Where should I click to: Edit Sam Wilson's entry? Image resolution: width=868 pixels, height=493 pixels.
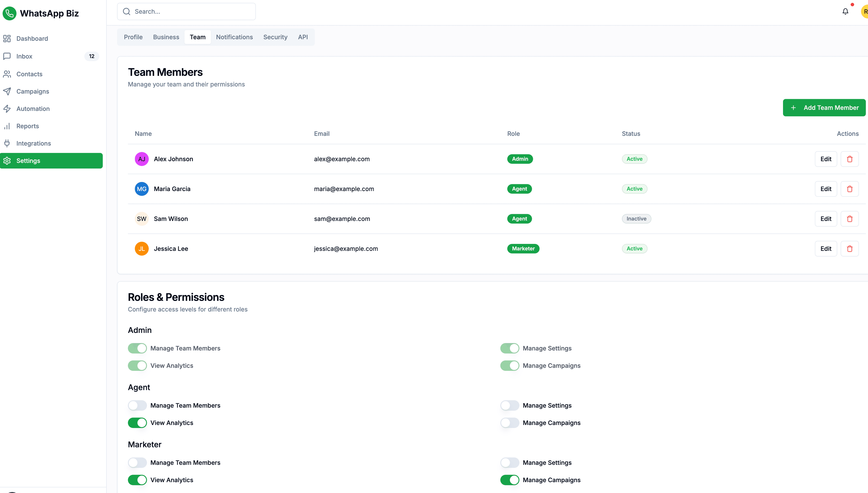[826, 219]
